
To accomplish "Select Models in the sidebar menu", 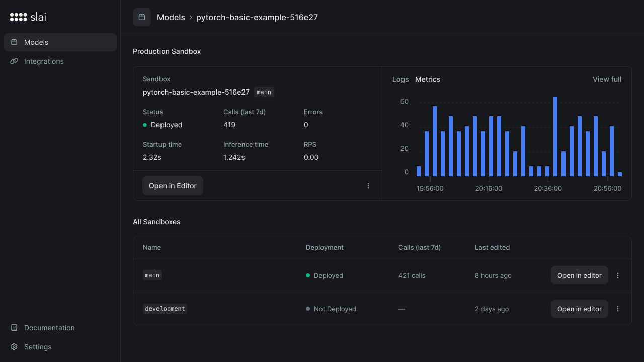I will click(36, 42).
